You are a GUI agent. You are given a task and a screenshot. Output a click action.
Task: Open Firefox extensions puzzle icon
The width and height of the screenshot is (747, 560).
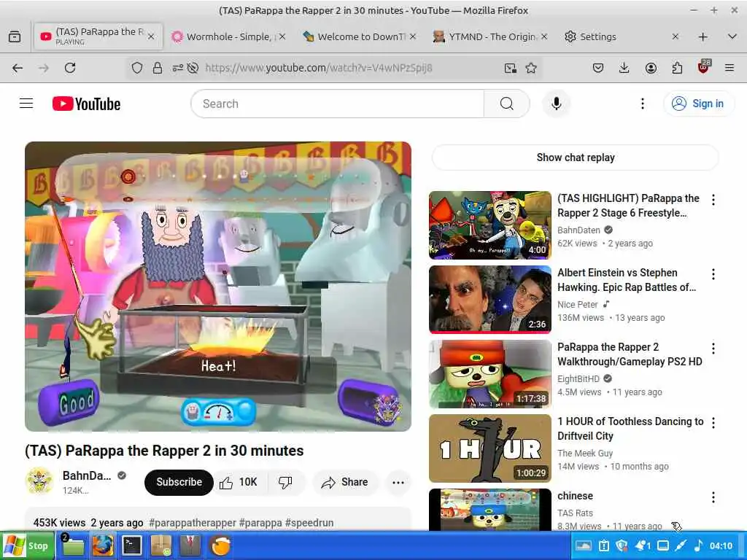[x=677, y=68]
